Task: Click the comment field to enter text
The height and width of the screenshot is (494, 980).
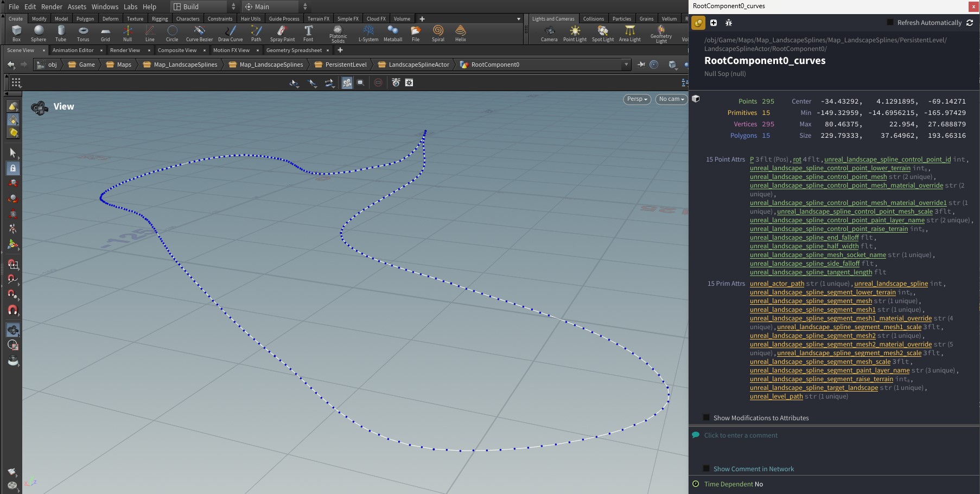Action: tap(741, 435)
